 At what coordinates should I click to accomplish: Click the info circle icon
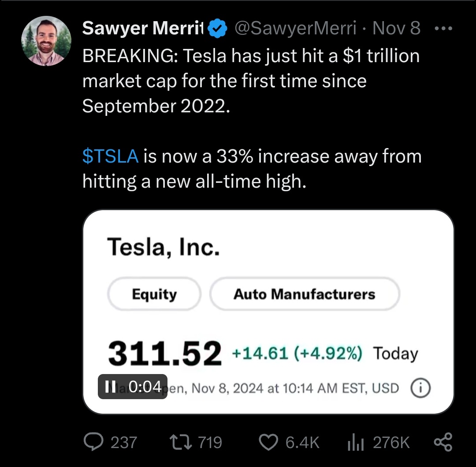coord(420,388)
